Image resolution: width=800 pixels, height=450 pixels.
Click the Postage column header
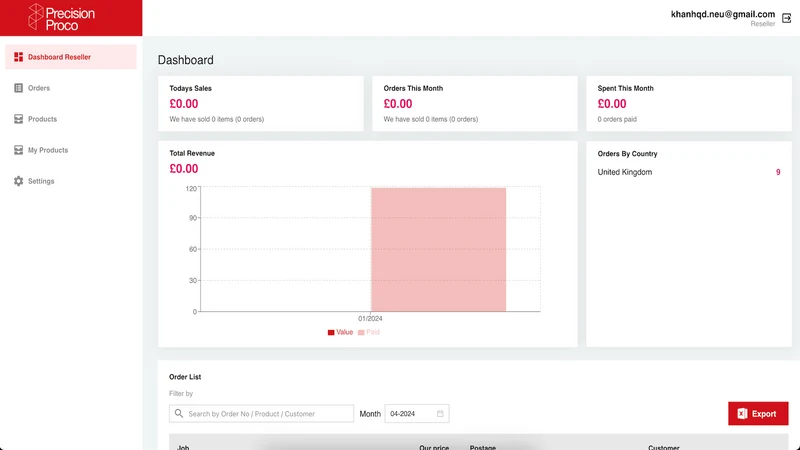[x=483, y=447]
